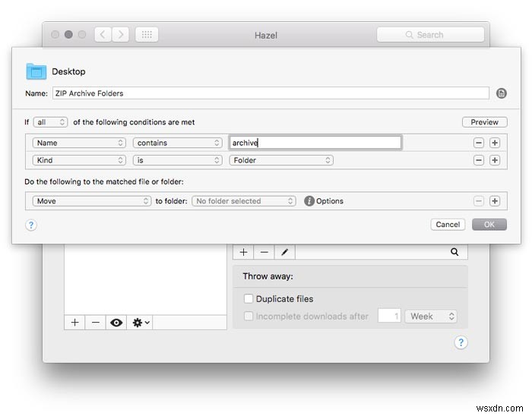Click the incomplete downloads number field
Viewport: 532px width, 416px height.
click(389, 317)
